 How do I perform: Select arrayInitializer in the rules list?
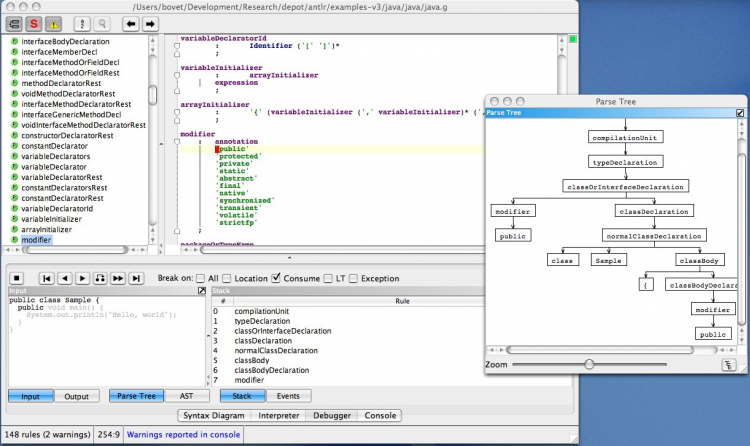[x=45, y=229]
